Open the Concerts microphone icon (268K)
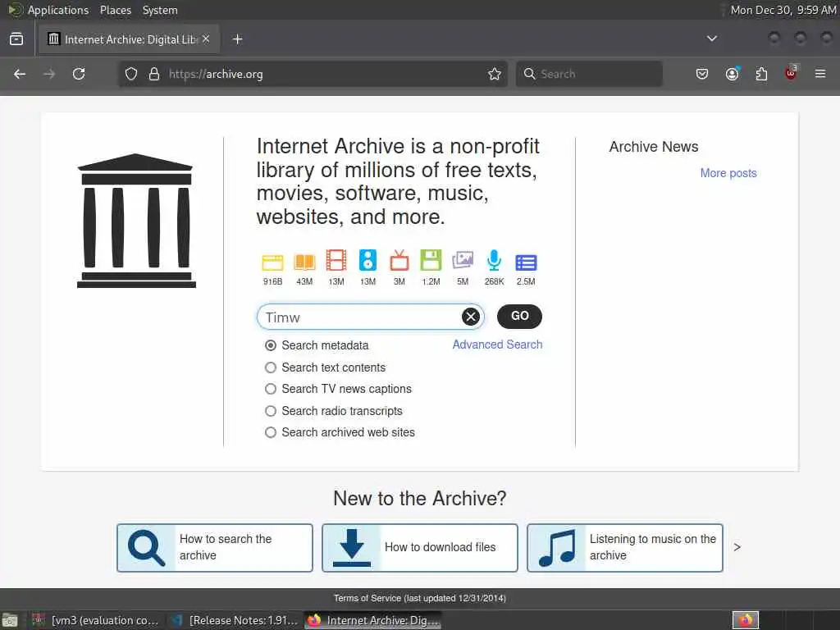Screen dimensions: 840x630 [494, 260]
